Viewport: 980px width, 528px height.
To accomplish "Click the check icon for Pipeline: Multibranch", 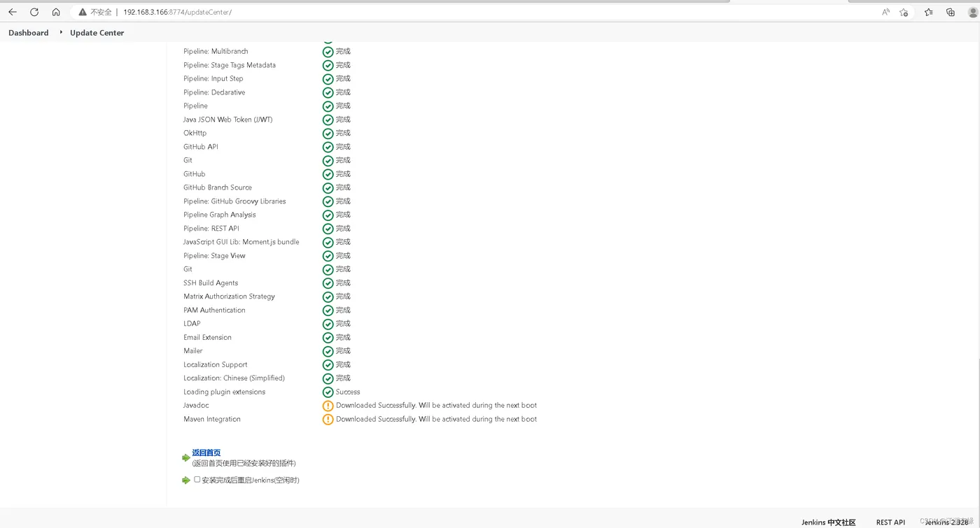I will [328, 52].
